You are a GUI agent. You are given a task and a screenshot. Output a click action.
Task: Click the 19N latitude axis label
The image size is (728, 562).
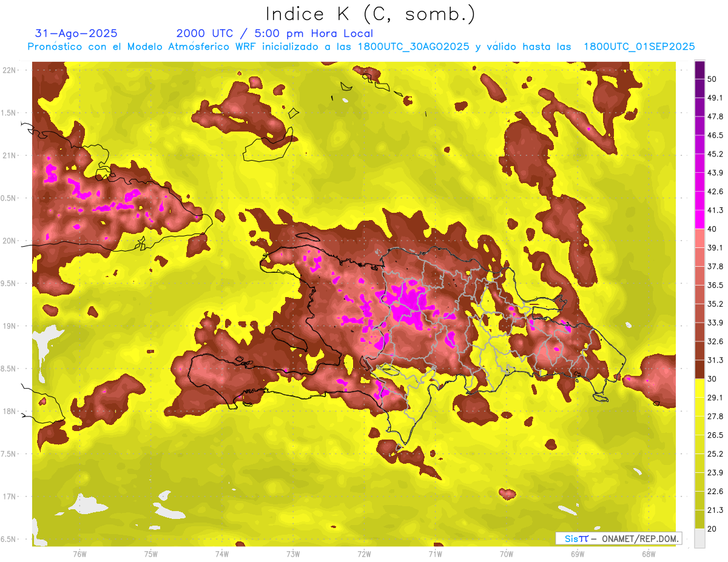10,326
